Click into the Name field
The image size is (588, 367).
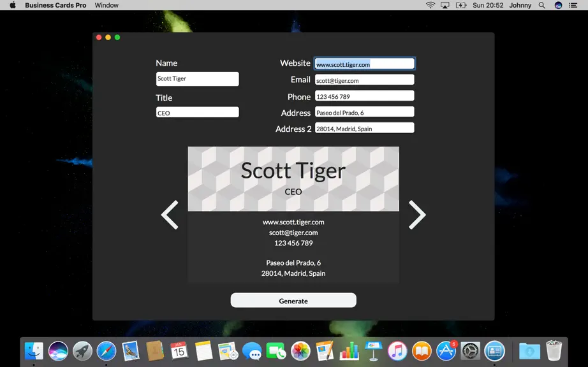(x=197, y=79)
